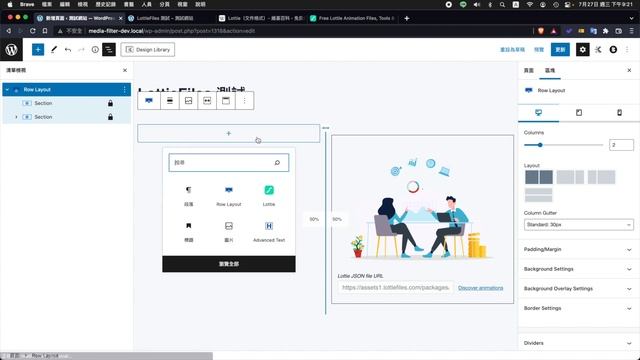Image resolution: width=640 pixels, height=360 pixels.
Task: Change vertical alignment in block toolbar
Action: pos(170,101)
